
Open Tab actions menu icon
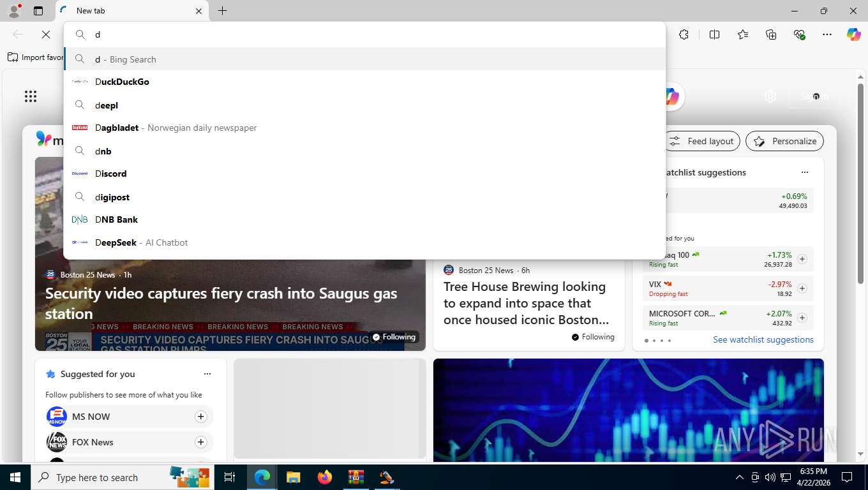tap(38, 11)
